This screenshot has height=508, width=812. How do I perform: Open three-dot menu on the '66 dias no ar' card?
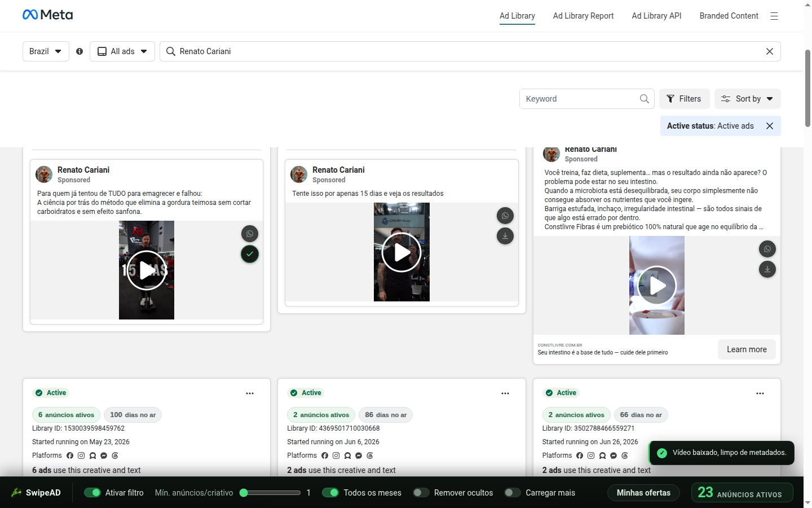point(760,393)
